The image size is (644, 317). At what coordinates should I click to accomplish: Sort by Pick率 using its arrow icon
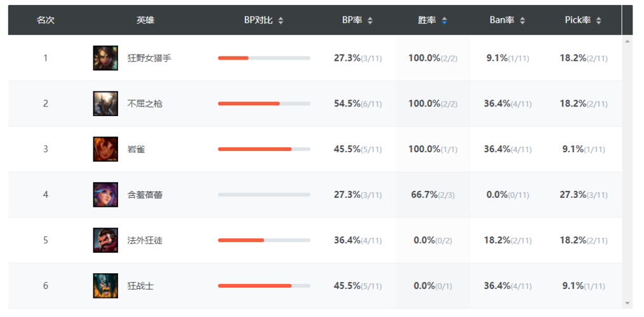(x=598, y=21)
